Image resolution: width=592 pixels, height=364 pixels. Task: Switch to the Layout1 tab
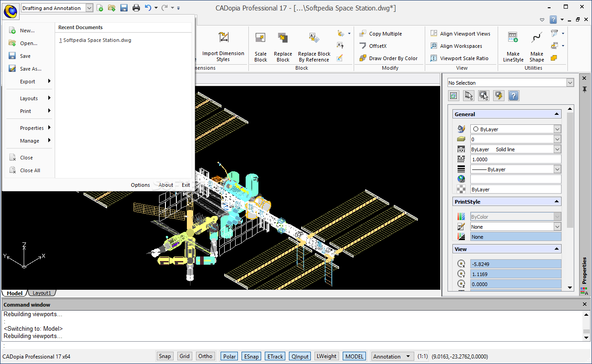click(x=42, y=293)
